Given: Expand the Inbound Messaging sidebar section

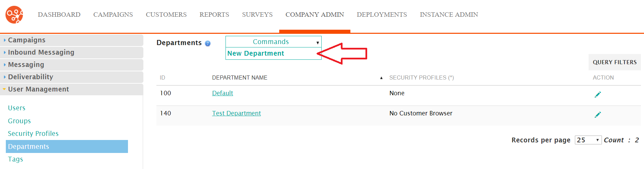Looking at the screenshot, I should [72, 52].
